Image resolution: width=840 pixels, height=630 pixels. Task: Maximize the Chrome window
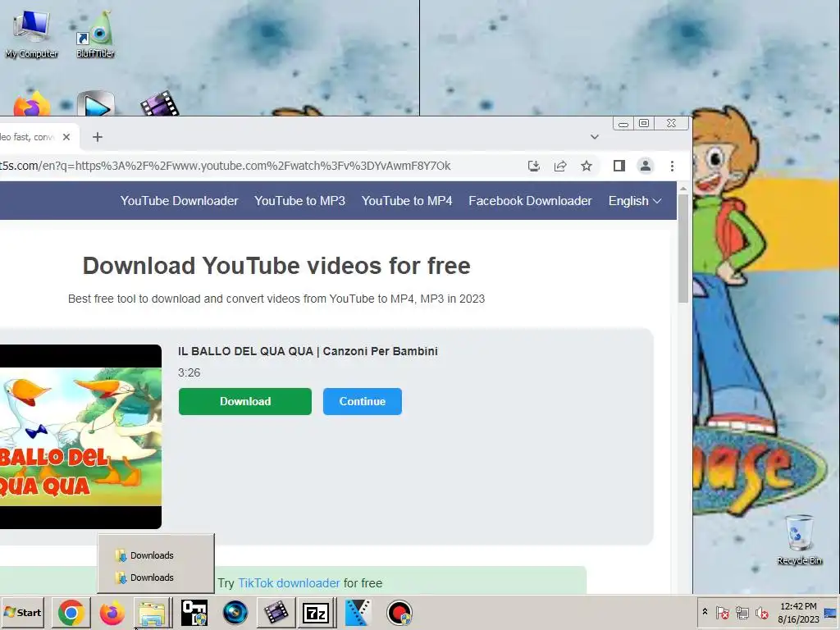(x=644, y=124)
